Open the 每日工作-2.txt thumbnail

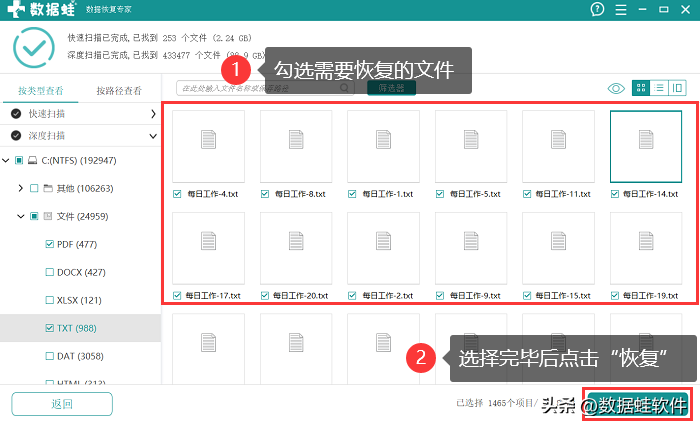383,248
